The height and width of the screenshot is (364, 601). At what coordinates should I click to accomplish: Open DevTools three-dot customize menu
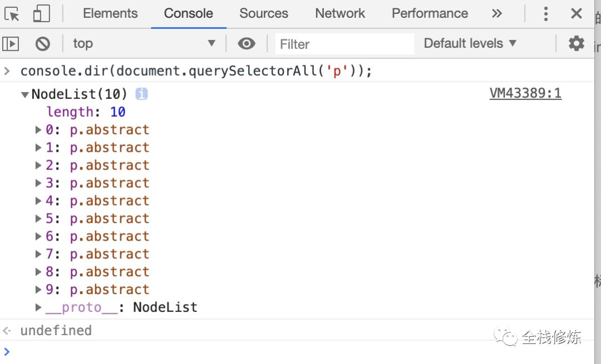[x=546, y=14]
